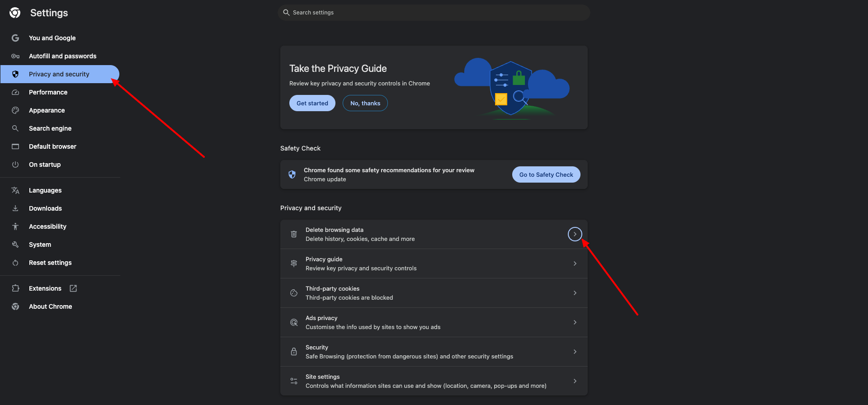Click the palette icon for Appearance
Screen dimensions: 868x405
15,110
